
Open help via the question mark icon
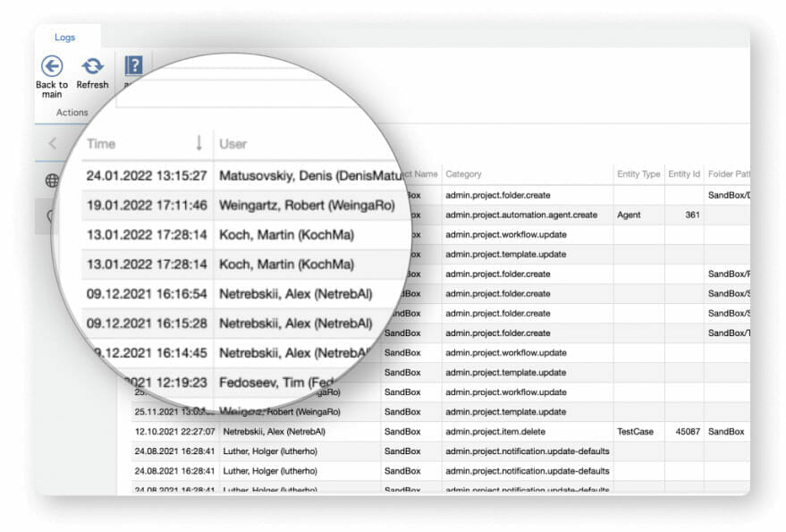(134, 65)
